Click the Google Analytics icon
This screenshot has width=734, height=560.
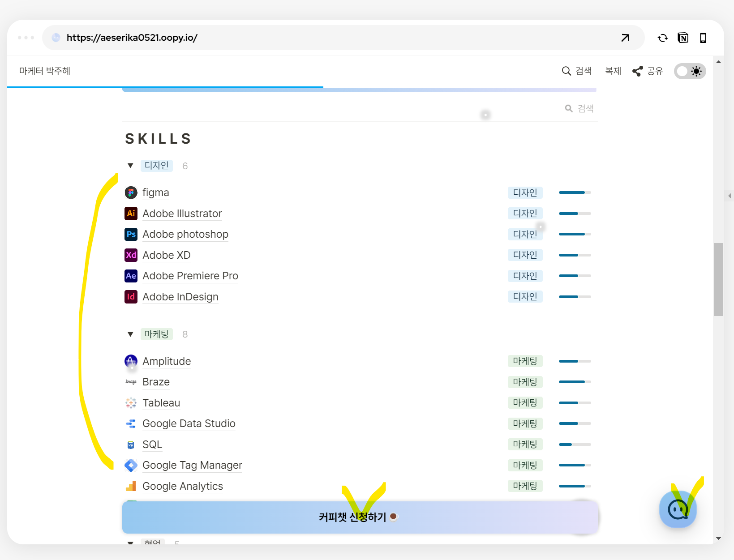pos(131,486)
